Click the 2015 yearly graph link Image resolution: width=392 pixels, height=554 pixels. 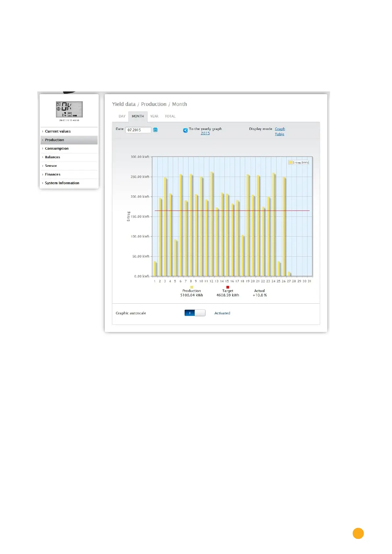[205, 133]
